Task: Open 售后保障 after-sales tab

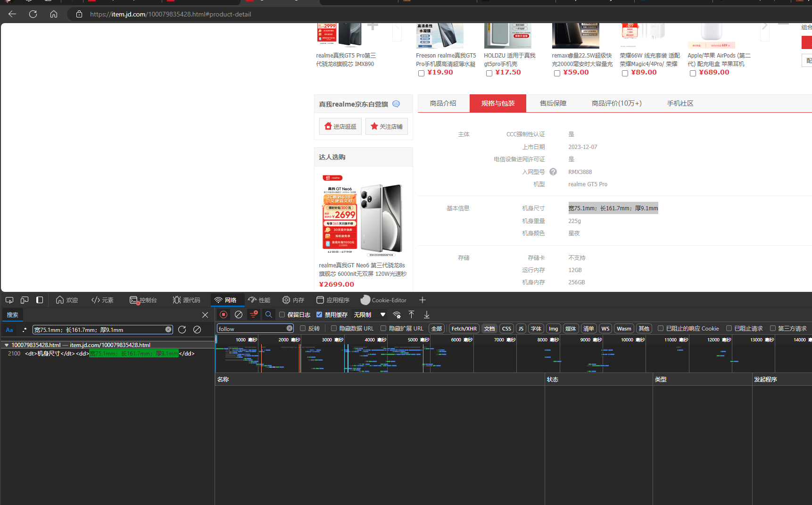Action: pos(553,103)
